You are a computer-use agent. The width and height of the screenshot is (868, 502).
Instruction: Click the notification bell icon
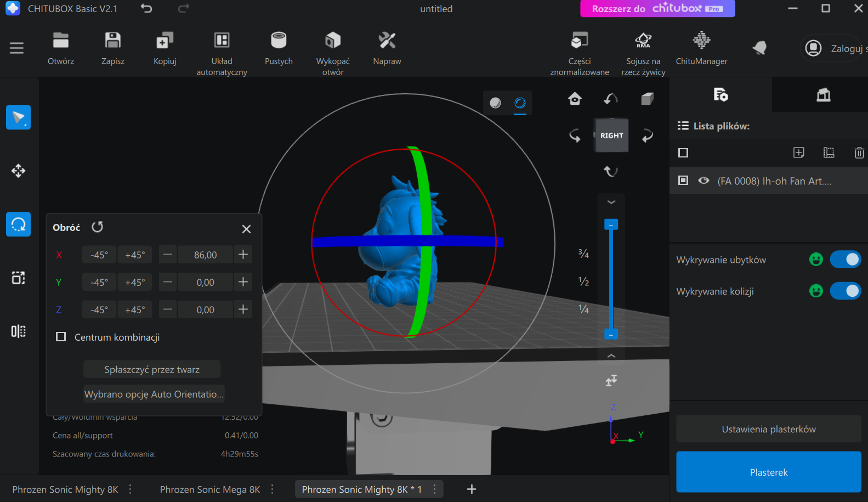click(759, 48)
